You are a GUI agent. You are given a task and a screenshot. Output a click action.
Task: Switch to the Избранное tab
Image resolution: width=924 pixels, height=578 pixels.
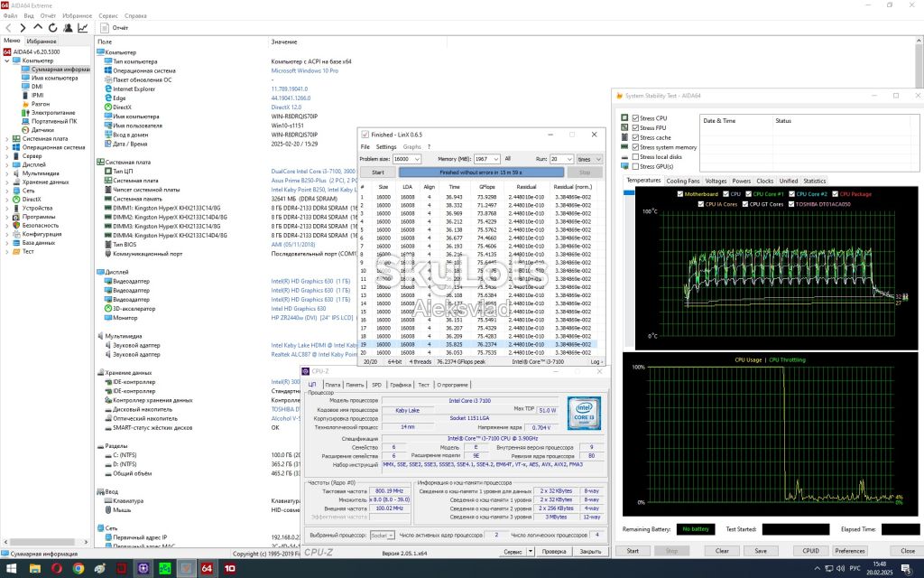click(x=42, y=42)
